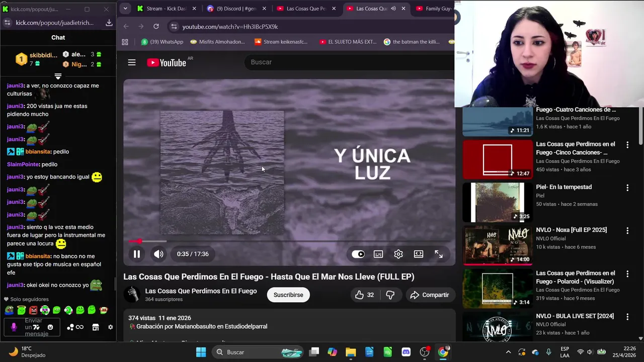Focus the YouTube Buscar search field
Viewport: 644px width, 362px height.
click(x=350, y=62)
